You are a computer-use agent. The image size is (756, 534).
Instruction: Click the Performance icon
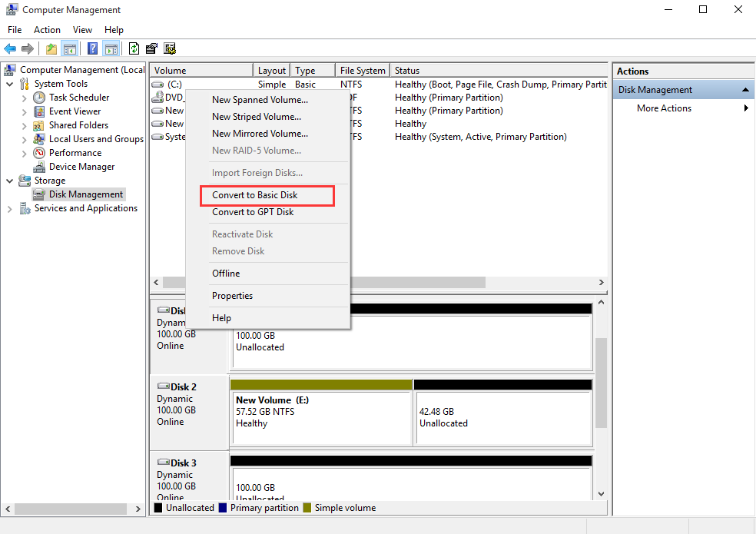tap(39, 153)
